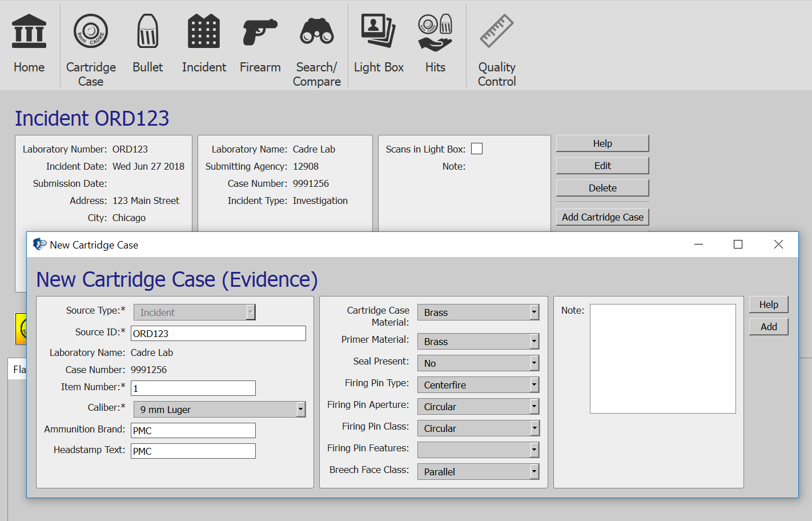812x521 pixels.
Task: Click incident date 'Wed Jun 27 2018'
Action: point(148,166)
